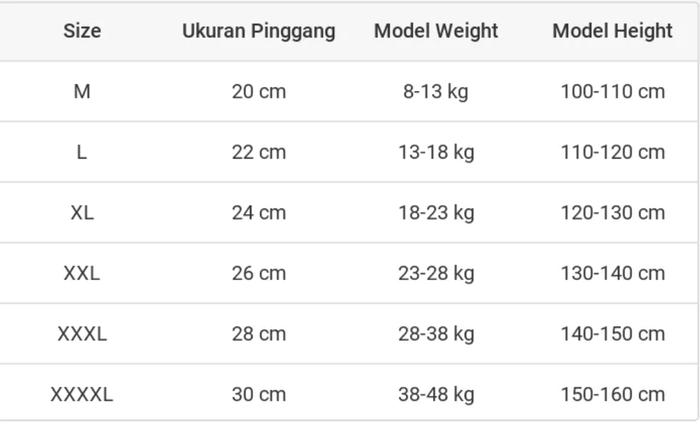Select the 24 cm waist cell
Image resolution: width=700 pixels, height=424 pixels.
click(x=259, y=213)
